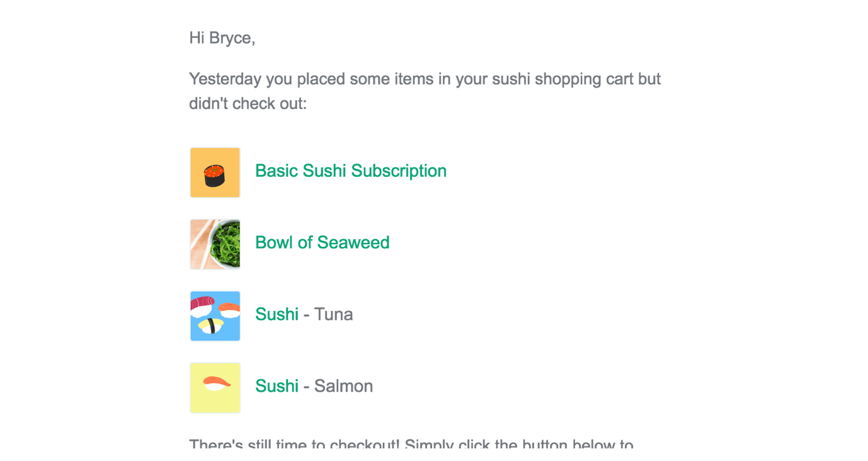Open the Bowl of Seaweed link
The image size is (868, 461).
pos(322,243)
